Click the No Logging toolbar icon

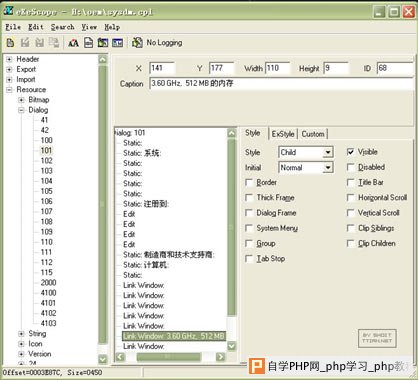[x=137, y=43]
